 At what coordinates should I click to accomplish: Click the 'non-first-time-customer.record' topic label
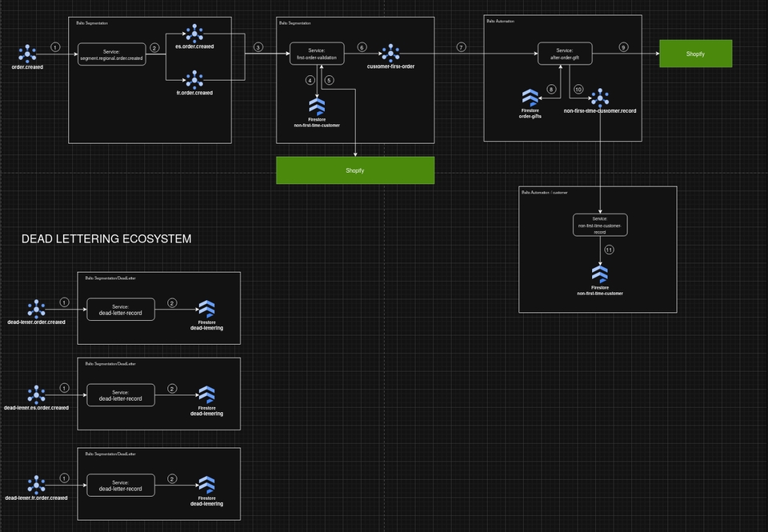pos(600,110)
